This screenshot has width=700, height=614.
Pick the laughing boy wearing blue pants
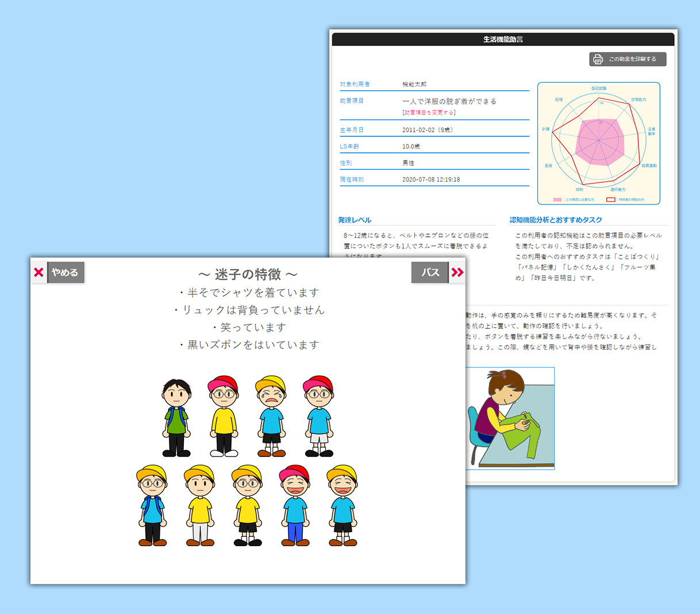click(x=295, y=505)
